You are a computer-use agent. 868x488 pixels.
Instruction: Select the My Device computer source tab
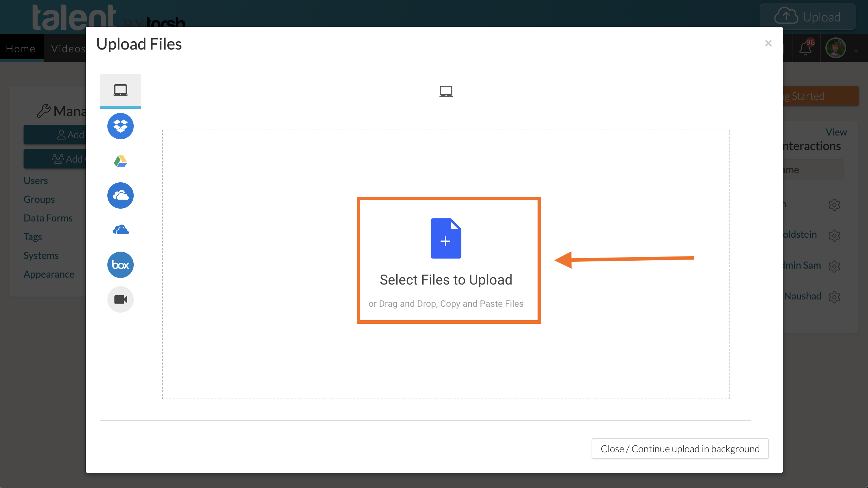120,90
